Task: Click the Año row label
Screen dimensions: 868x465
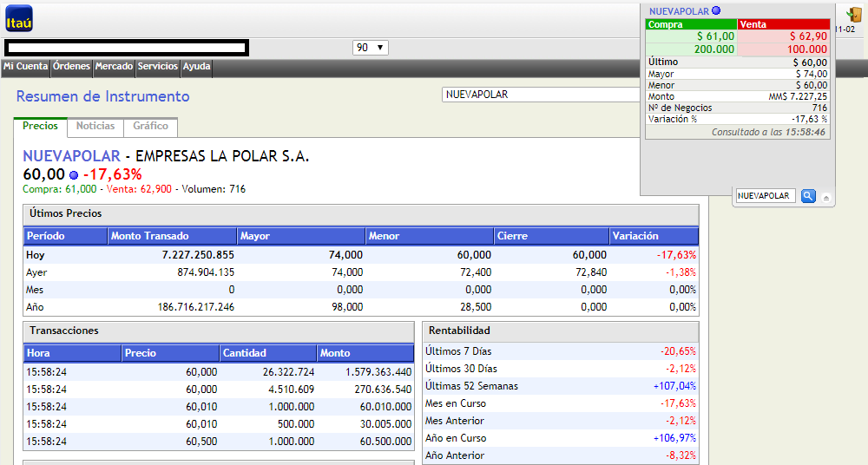Action: [35, 307]
